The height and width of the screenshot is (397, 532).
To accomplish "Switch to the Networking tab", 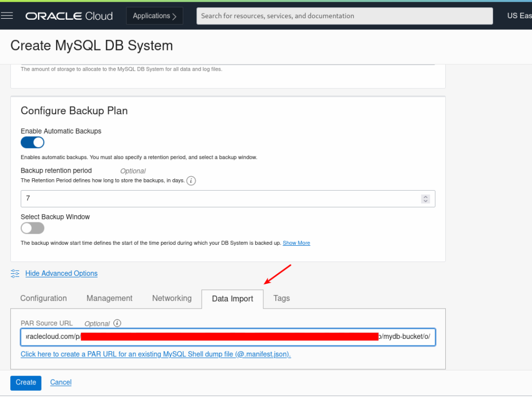I will click(171, 298).
